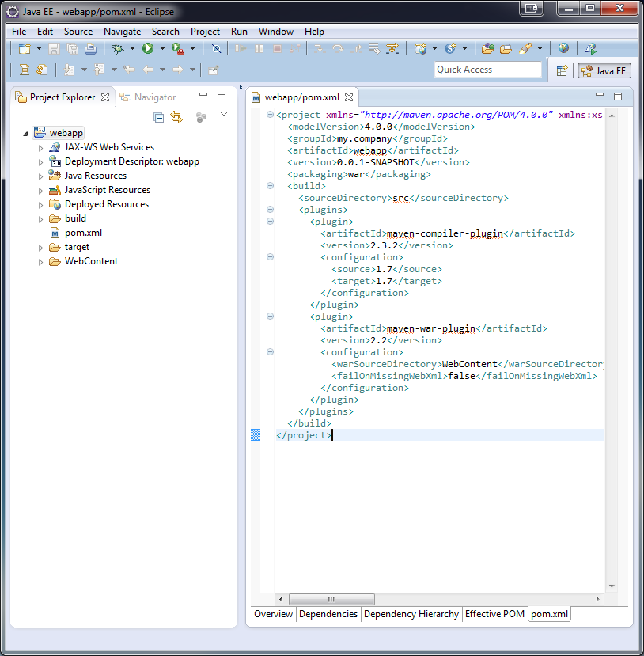This screenshot has height=656, width=644.
Task: Switch to the Dependencies tab
Action: [x=328, y=614]
